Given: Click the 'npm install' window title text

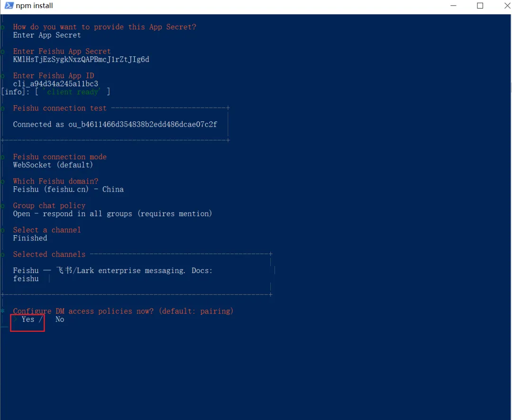Looking at the screenshot, I should click(x=34, y=6).
